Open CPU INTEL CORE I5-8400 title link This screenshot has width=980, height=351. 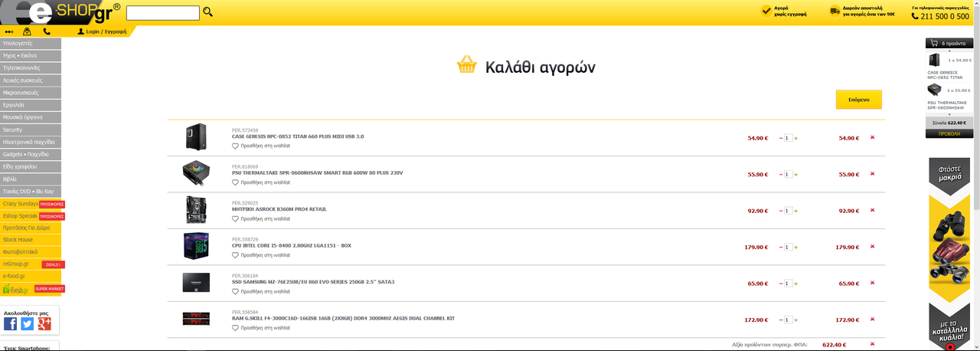292,246
